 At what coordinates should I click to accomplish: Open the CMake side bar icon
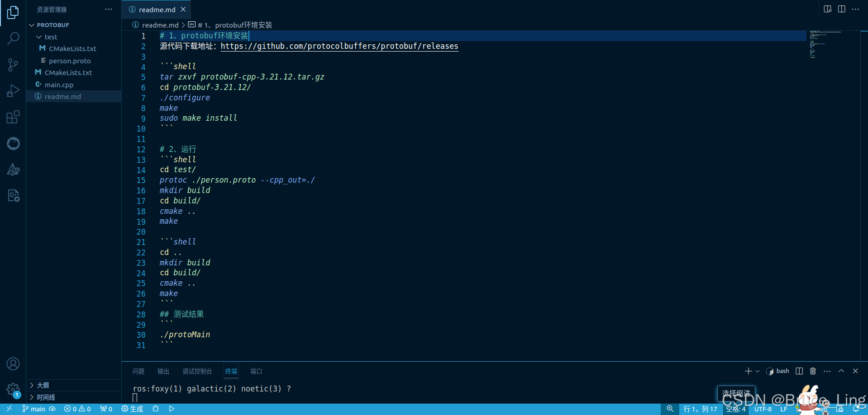[13, 170]
